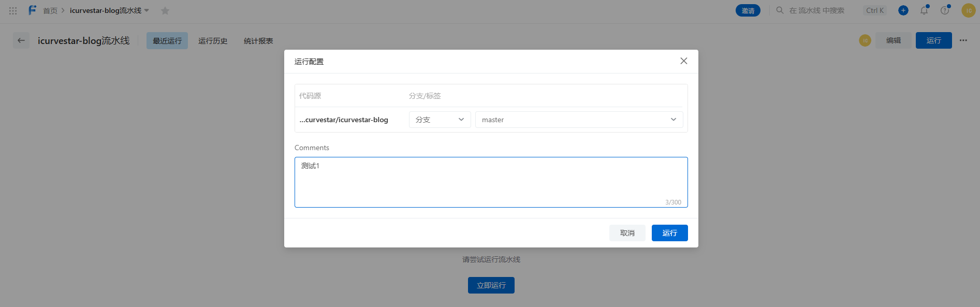Expand the 分支 type dropdown
980x307 pixels.
[x=440, y=120]
